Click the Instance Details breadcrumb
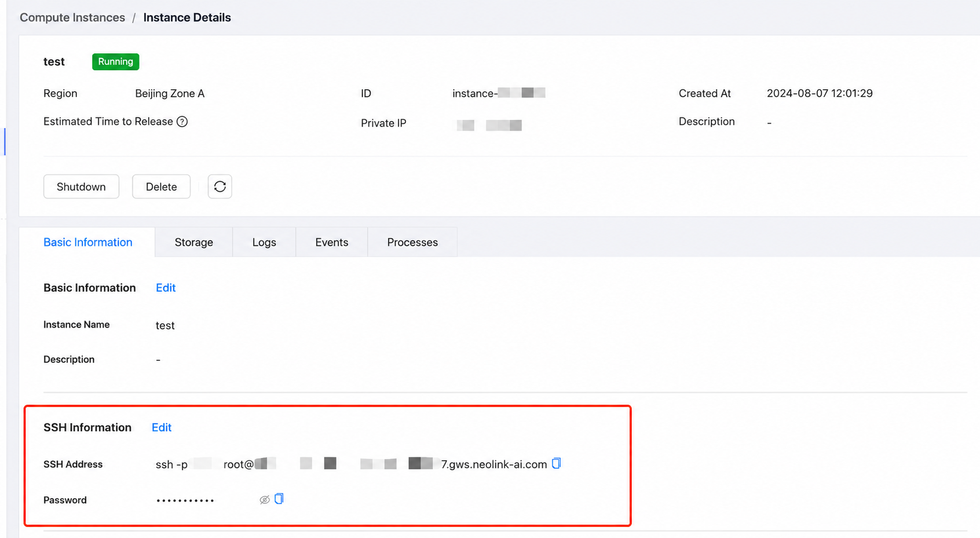This screenshot has width=980, height=538. tap(187, 17)
